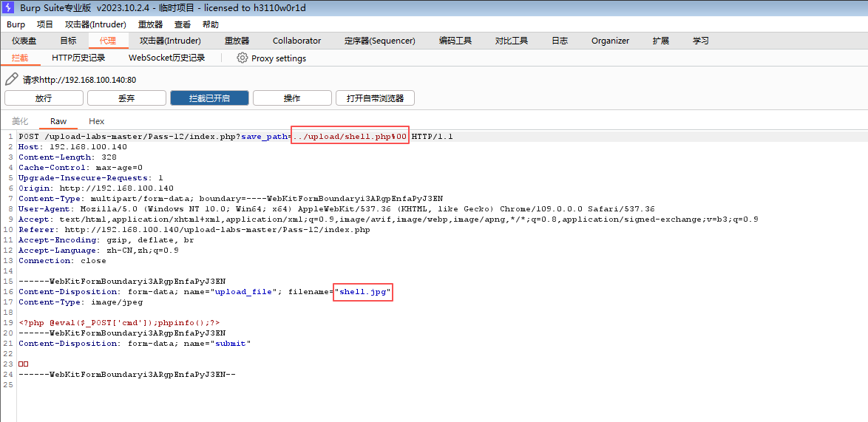This screenshot has height=422, width=868.
Task: Open the 定序器(Sequencer) tab
Action: [x=380, y=41]
